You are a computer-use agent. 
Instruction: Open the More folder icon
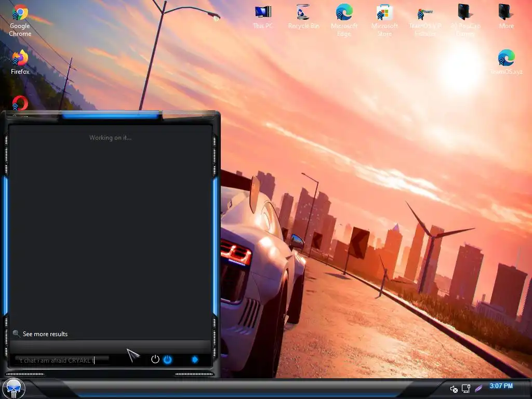506,17
